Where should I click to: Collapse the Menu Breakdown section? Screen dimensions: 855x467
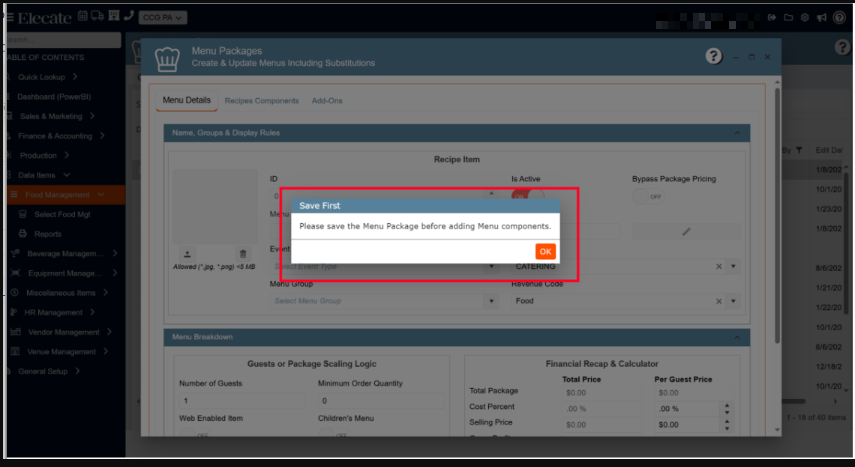[x=737, y=337]
